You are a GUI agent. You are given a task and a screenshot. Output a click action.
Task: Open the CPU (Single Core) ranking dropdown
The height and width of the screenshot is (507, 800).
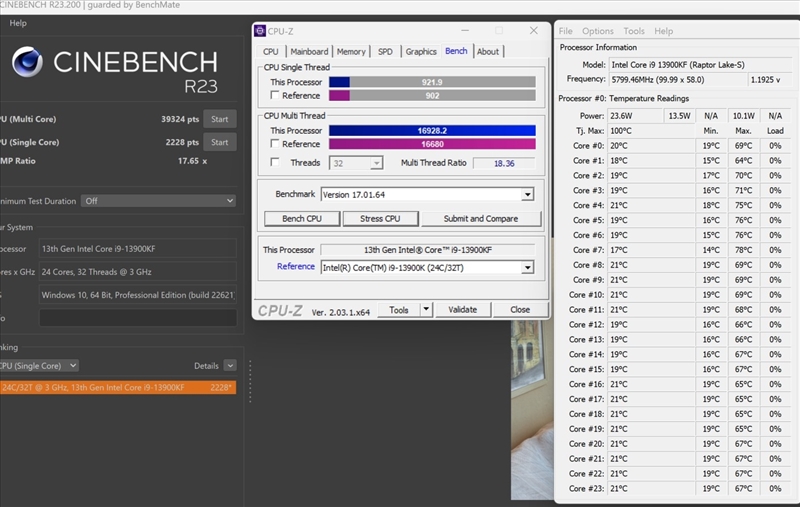[x=39, y=366]
